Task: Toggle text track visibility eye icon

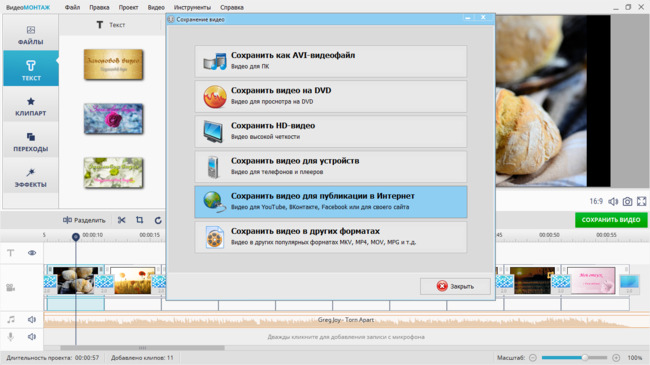Action: (32, 253)
